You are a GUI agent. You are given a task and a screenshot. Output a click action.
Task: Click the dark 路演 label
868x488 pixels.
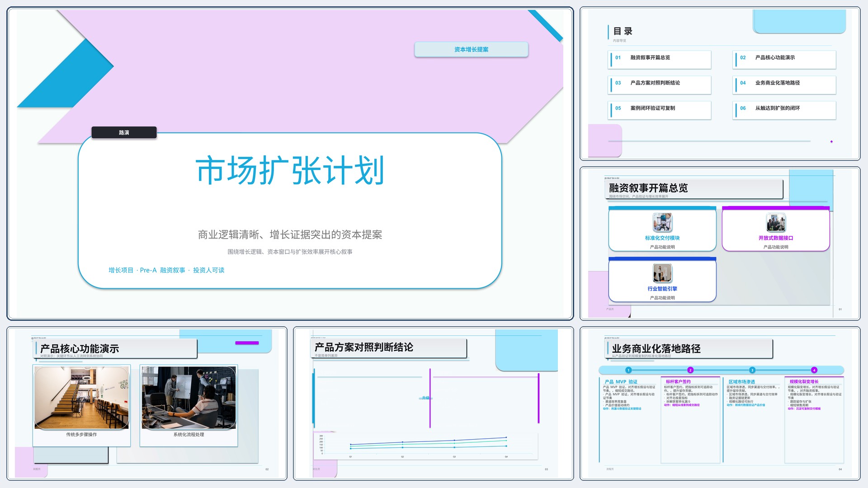[x=124, y=132]
